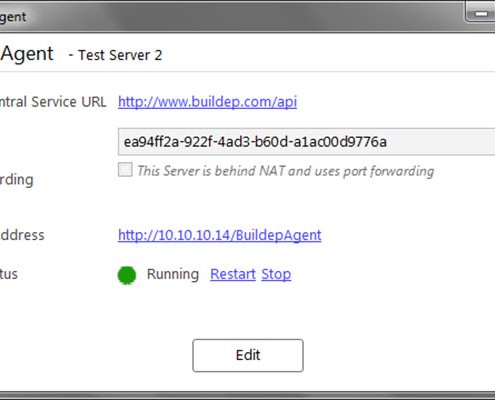This screenshot has height=400, width=495.
Task: Open the buildep.com/api service URL
Action: click(x=207, y=102)
